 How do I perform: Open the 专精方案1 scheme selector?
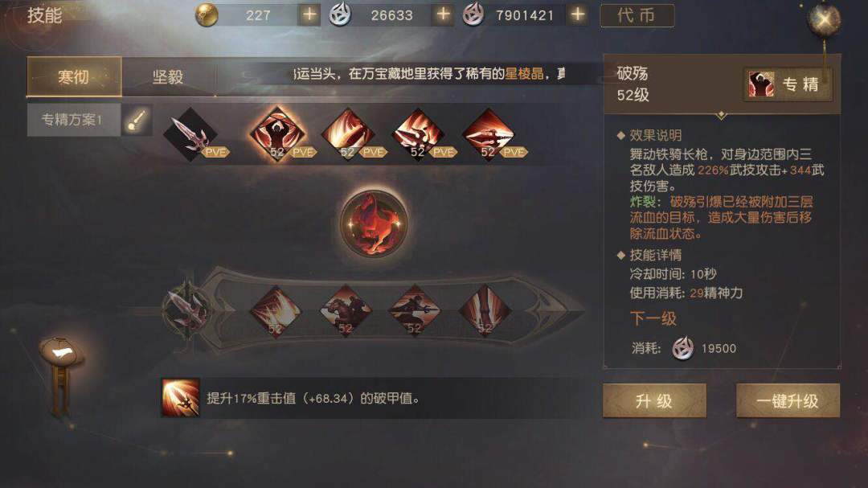click(x=73, y=120)
